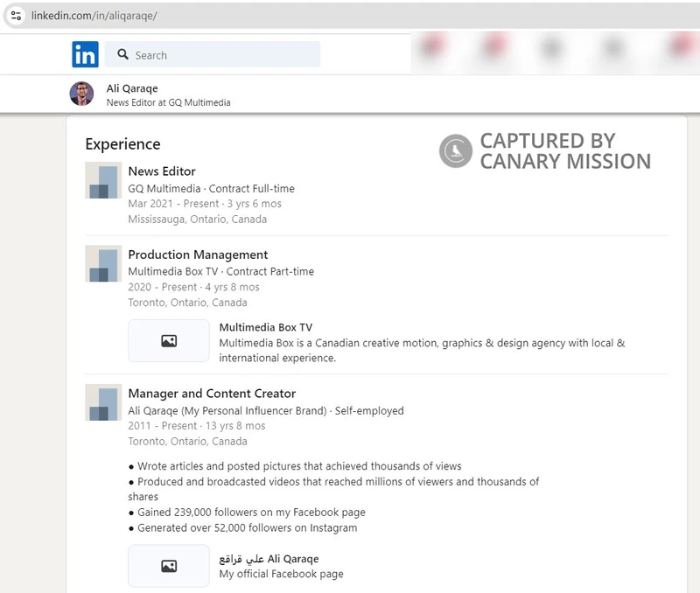This screenshot has width=700, height=593.
Task: Select the linkedin.com/in/aliqaraqe/ URL text
Action: click(94, 16)
